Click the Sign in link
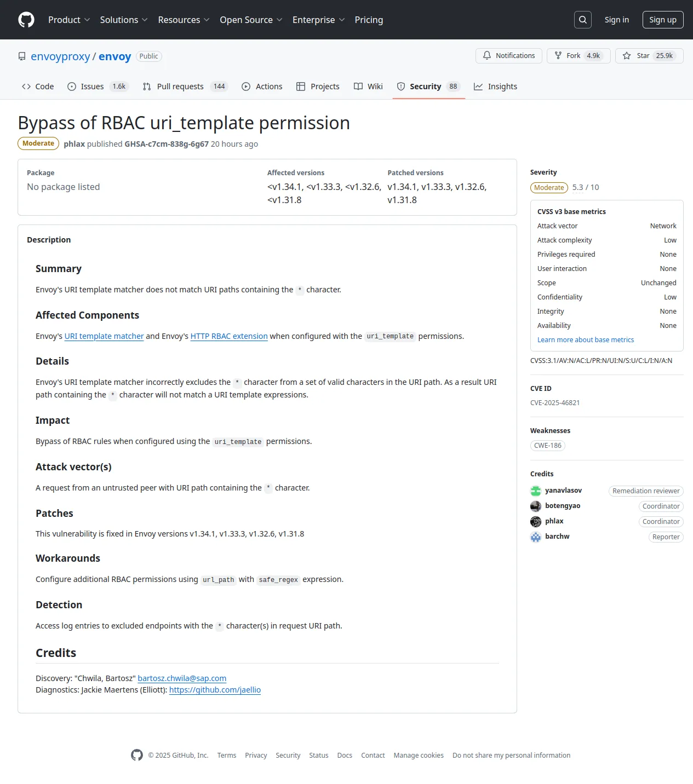Viewport: 693px width, 784px height. click(x=617, y=20)
